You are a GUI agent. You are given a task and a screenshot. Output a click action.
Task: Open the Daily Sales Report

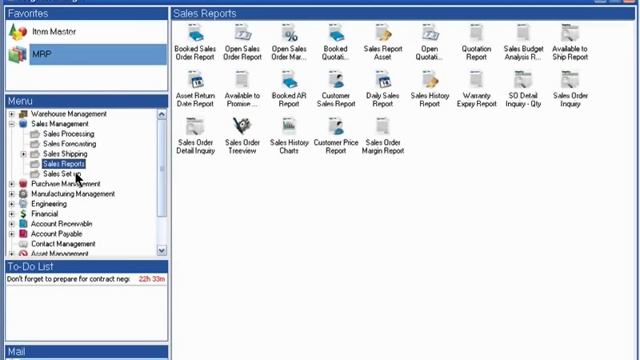tap(382, 89)
